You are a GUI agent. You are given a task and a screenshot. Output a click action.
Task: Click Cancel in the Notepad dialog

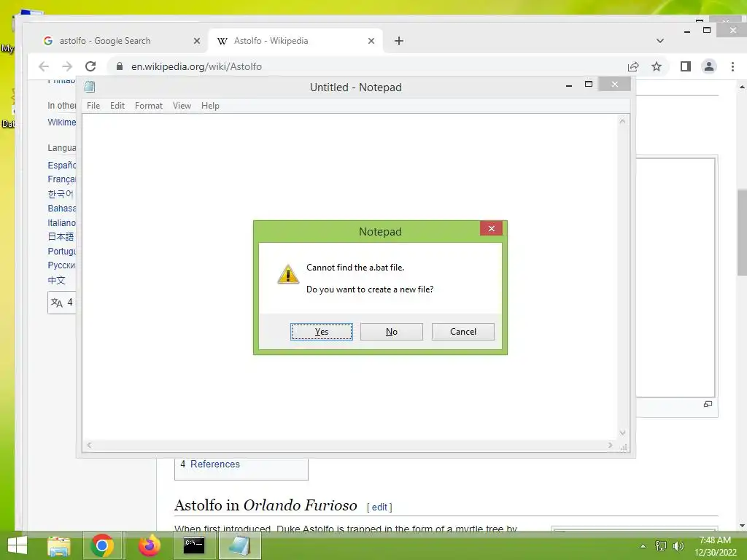[463, 332]
